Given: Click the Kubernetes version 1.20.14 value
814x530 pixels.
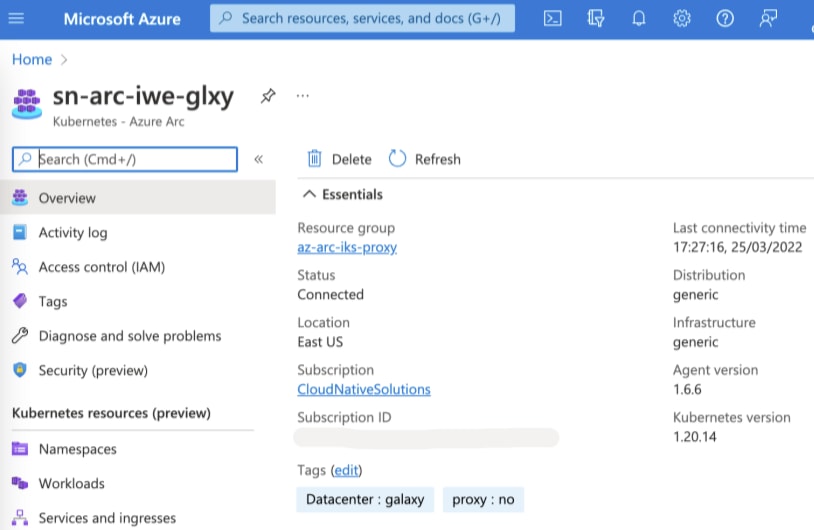Looking at the screenshot, I should 695,437.
